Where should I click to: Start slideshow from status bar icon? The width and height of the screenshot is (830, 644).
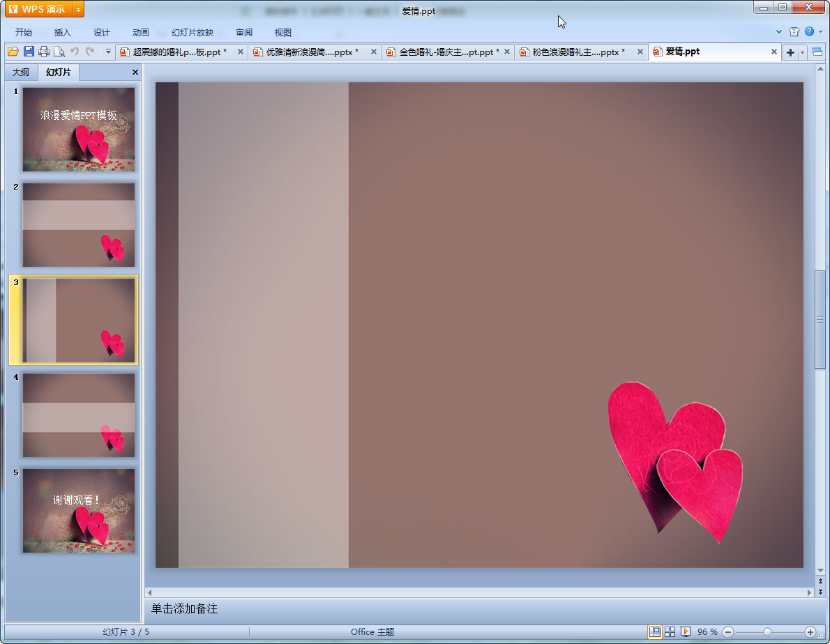[x=686, y=632]
